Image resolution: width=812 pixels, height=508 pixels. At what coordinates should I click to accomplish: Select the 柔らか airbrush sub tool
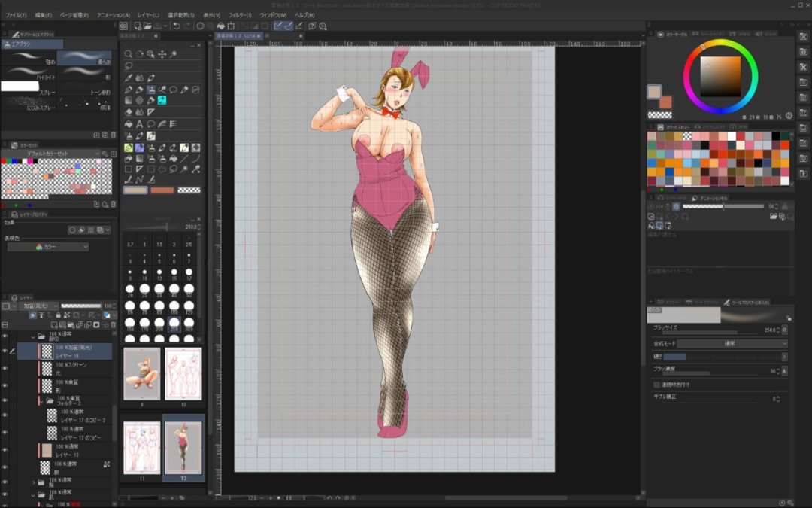click(x=84, y=56)
